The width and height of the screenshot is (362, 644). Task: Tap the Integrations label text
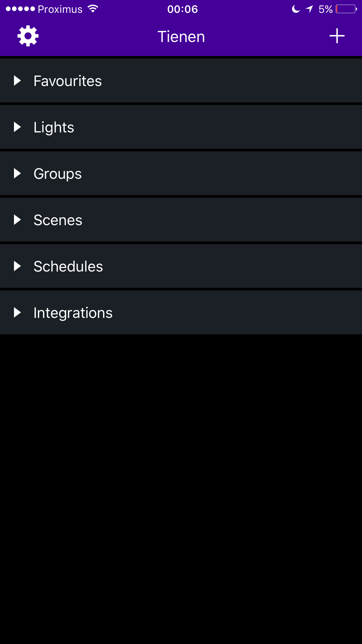pyautogui.click(x=73, y=313)
